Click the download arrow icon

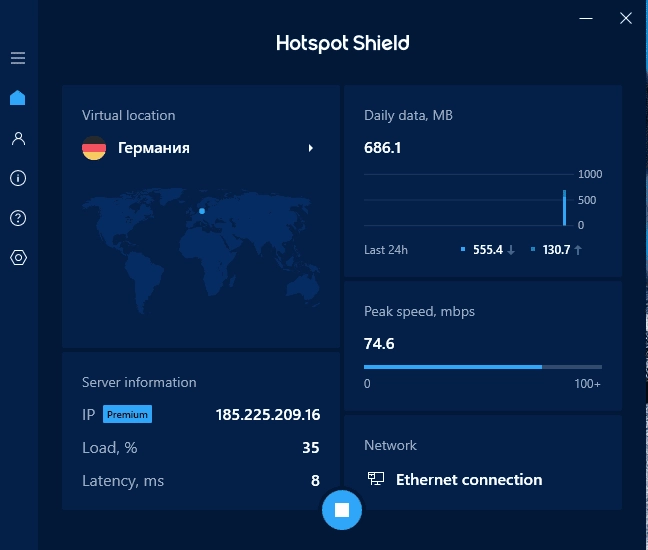(511, 250)
